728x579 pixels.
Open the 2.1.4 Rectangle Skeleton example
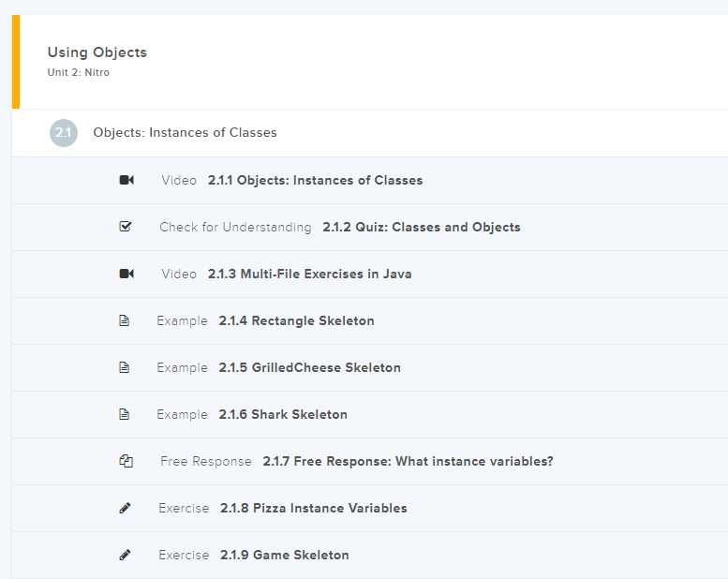(x=296, y=320)
